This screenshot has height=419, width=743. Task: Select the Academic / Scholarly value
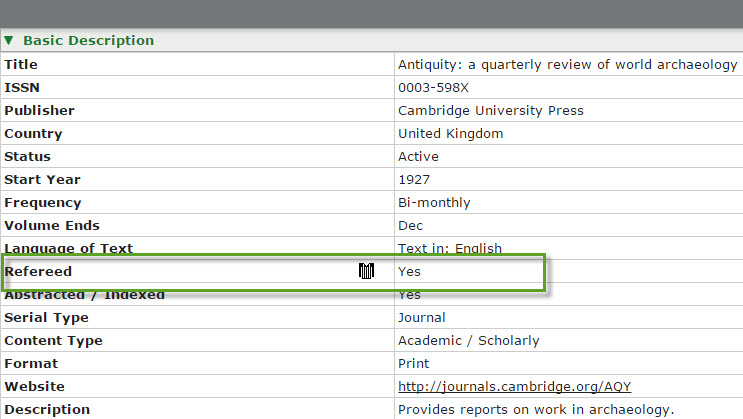(469, 341)
